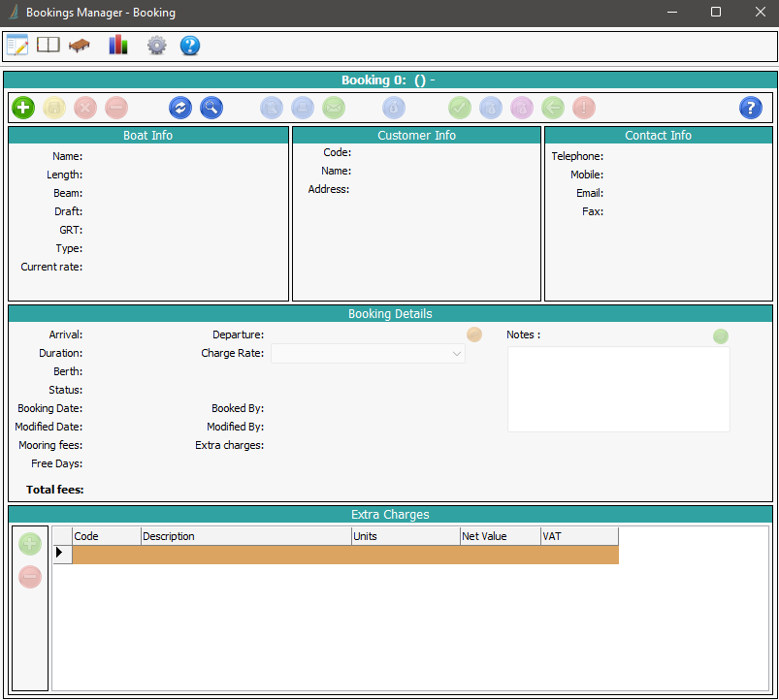Sort by the Code column header
Viewport: 779px width, 700px height.
(x=107, y=536)
